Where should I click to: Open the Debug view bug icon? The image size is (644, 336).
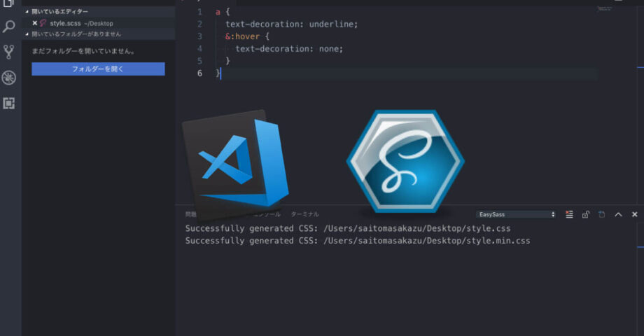click(x=9, y=78)
